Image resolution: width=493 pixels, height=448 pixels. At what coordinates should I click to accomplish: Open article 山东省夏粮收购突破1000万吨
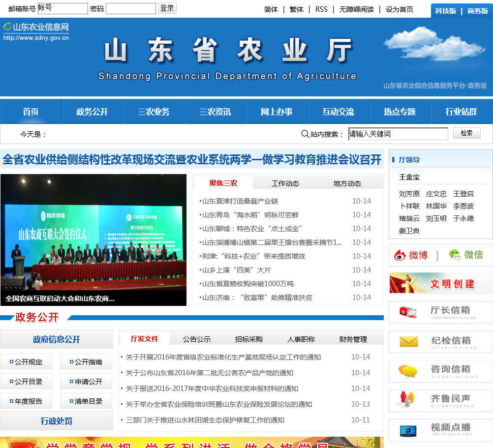click(x=248, y=284)
